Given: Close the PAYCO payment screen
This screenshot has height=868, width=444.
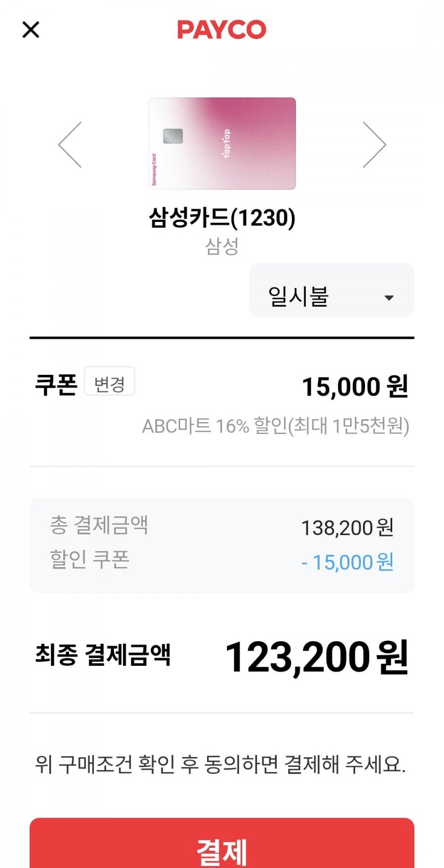Looking at the screenshot, I should (x=31, y=30).
